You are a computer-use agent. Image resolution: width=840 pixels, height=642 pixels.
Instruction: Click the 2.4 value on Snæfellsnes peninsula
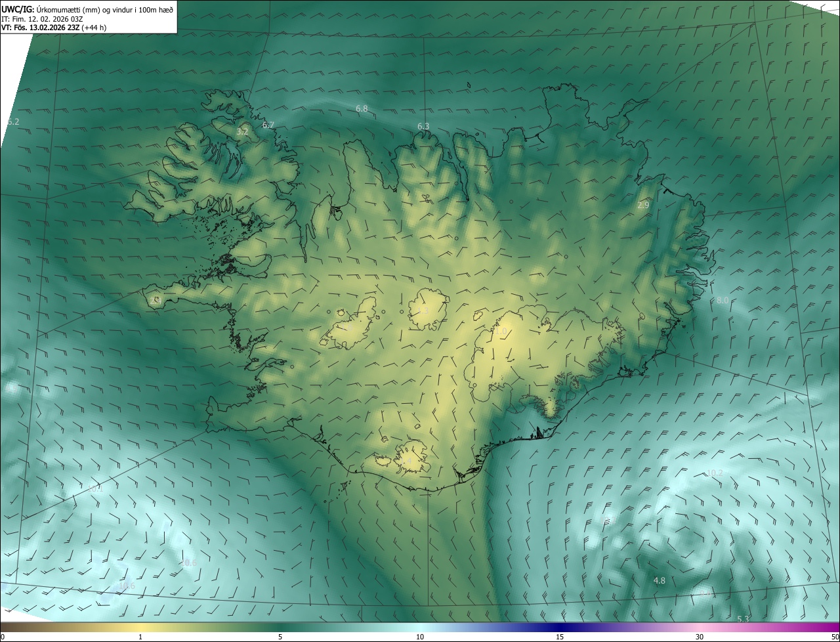(156, 300)
